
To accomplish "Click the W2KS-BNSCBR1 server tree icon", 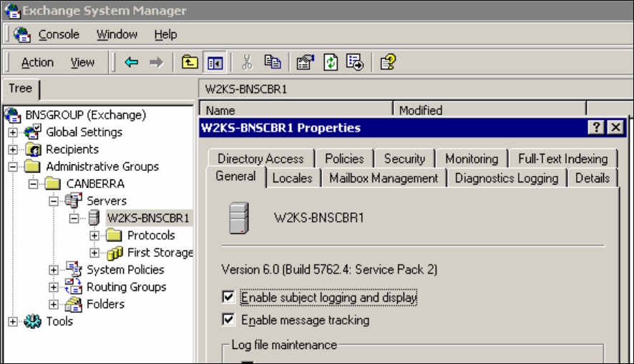I will click(x=94, y=217).
